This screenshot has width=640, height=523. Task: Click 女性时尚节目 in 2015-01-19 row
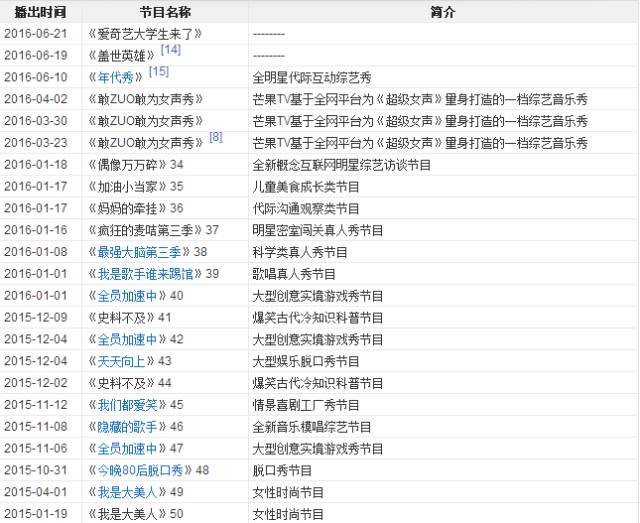tap(288, 514)
